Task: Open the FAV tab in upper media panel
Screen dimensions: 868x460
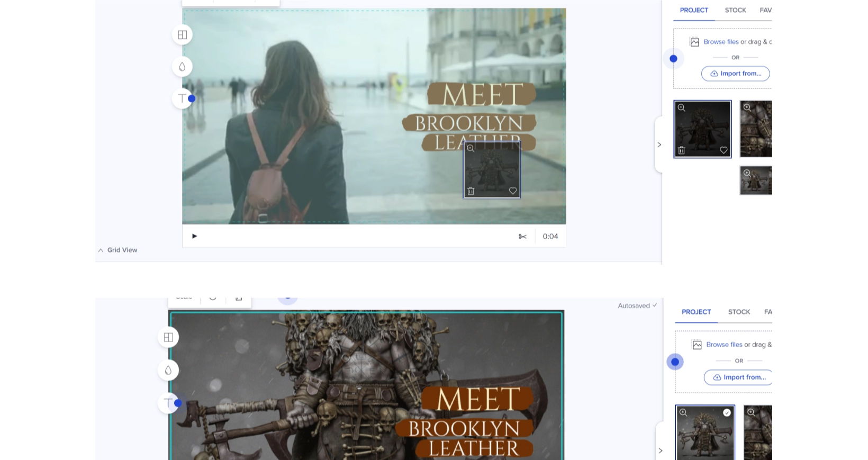Action: [766, 10]
